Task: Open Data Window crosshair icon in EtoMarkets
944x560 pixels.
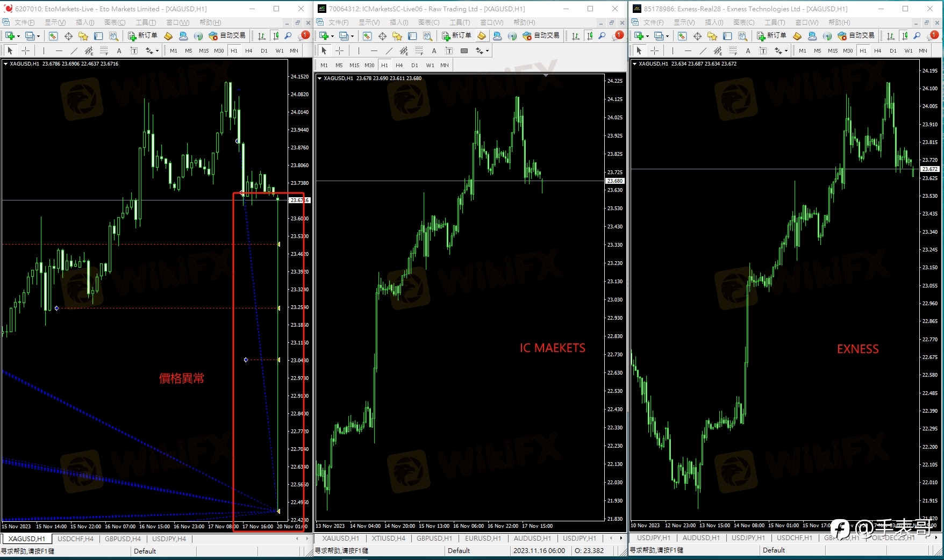Action: point(68,36)
